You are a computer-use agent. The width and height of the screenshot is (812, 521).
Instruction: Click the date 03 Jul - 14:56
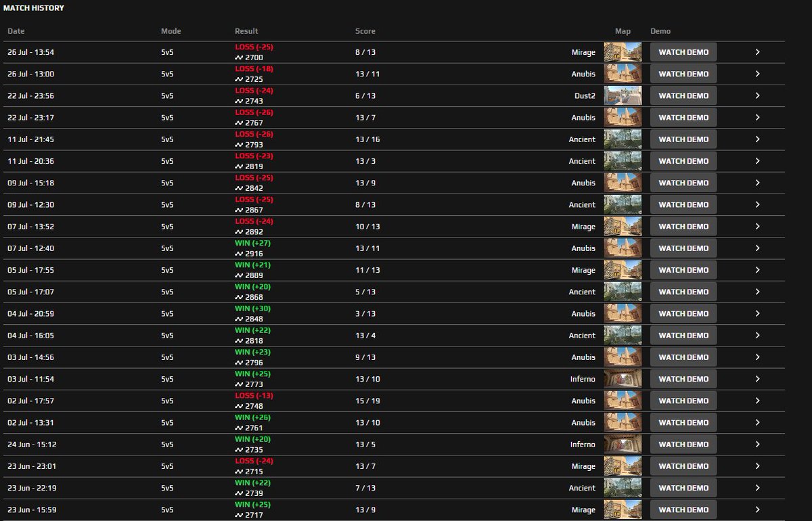coord(30,357)
